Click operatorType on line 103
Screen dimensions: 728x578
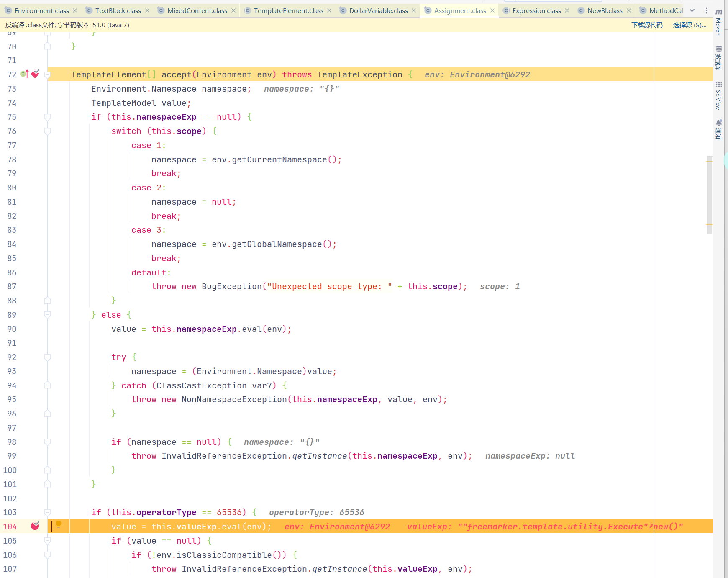pyautogui.click(x=167, y=513)
